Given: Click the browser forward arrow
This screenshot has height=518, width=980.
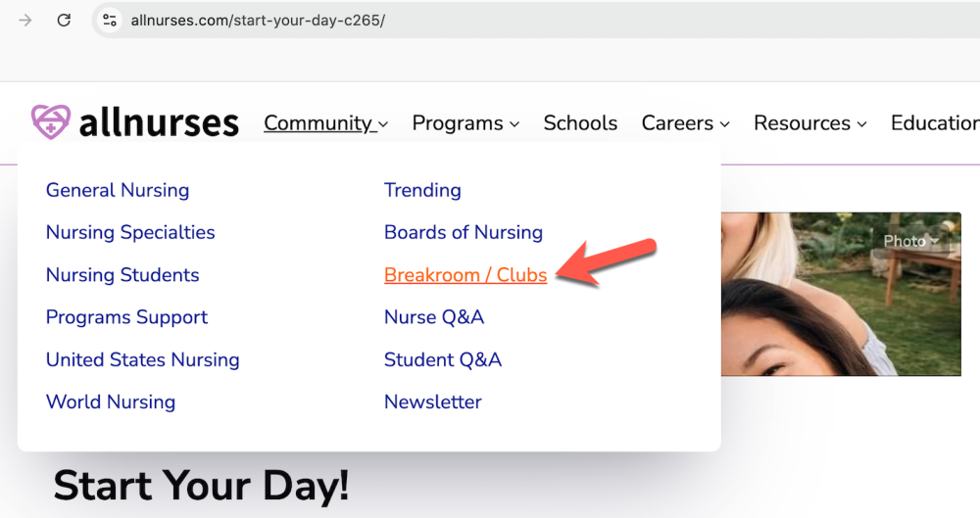Looking at the screenshot, I should pos(25,21).
